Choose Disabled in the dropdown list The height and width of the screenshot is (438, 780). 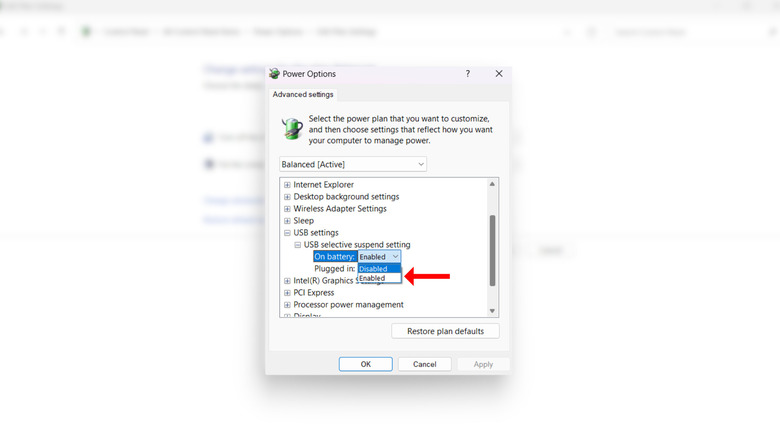379,269
